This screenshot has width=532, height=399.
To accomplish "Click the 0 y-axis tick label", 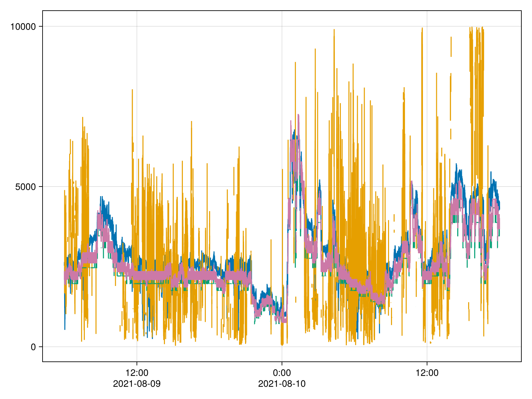I will pyautogui.click(x=33, y=347).
